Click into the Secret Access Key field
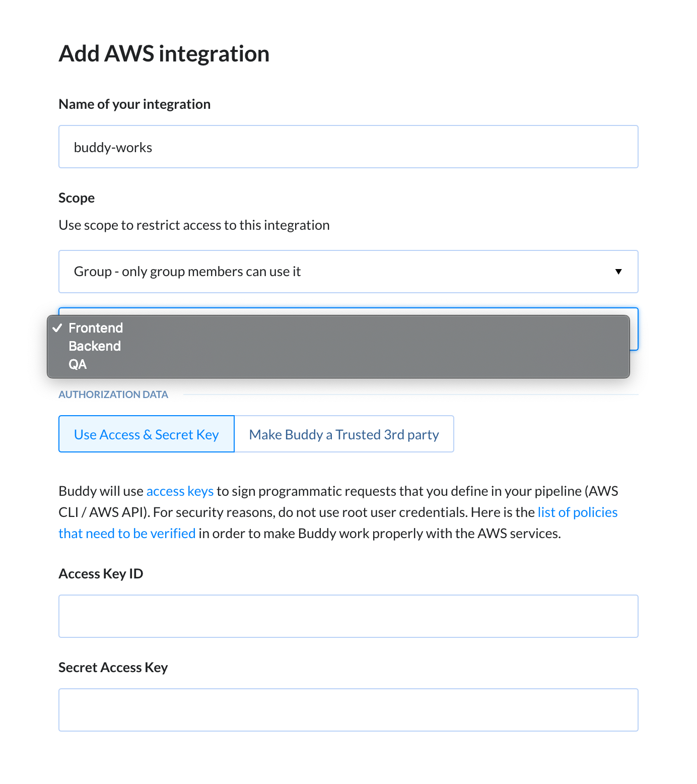 (348, 710)
